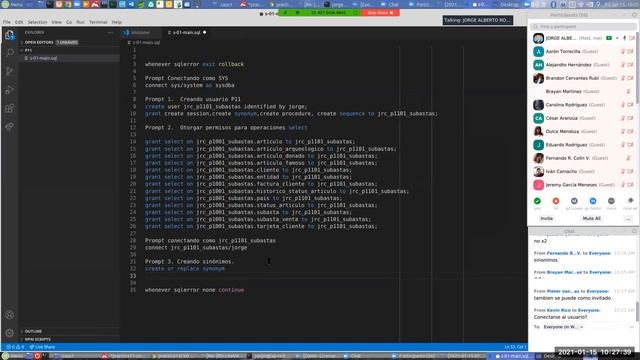This screenshot has height=360, width=640.
Task: Open the View menu
Action: point(56,22)
